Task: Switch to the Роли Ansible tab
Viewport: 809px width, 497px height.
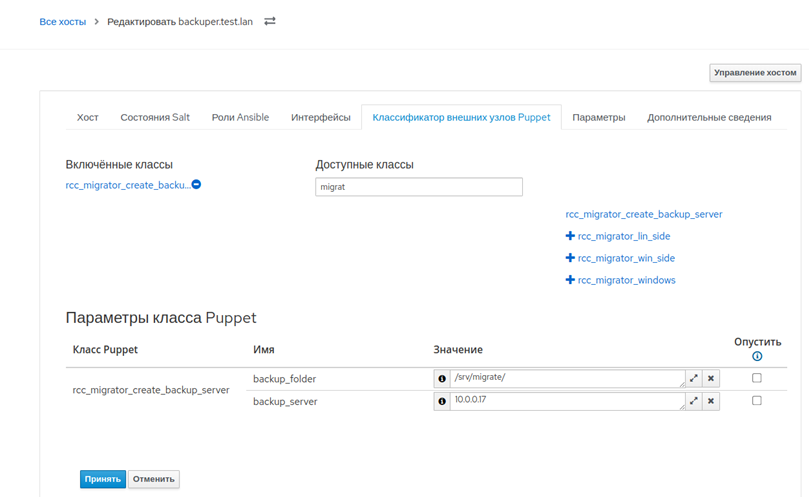Action: click(x=240, y=117)
